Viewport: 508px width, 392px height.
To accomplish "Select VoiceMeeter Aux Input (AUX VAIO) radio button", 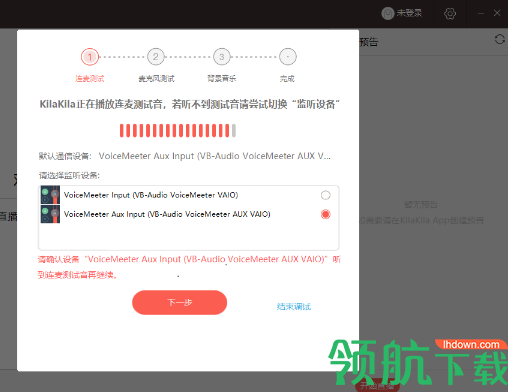I will pyautogui.click(x=325, y=214).
